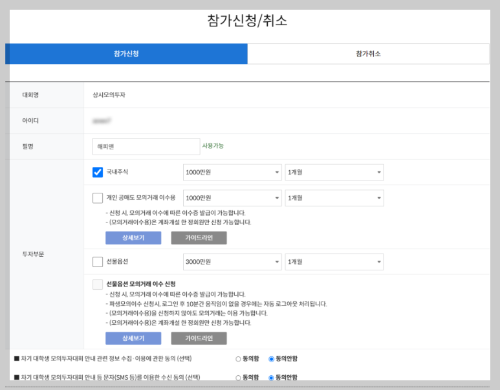Click the 대회명 row label

[x=30, y=95]
